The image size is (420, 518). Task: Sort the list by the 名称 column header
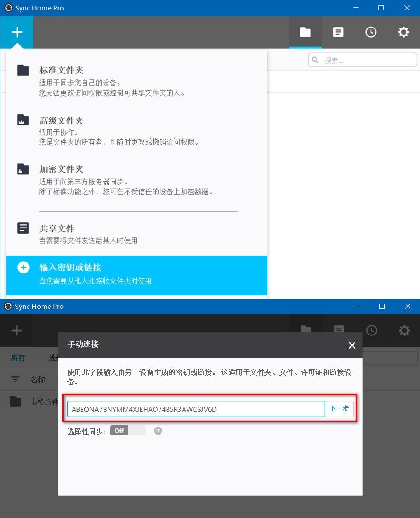coord(38,380)
